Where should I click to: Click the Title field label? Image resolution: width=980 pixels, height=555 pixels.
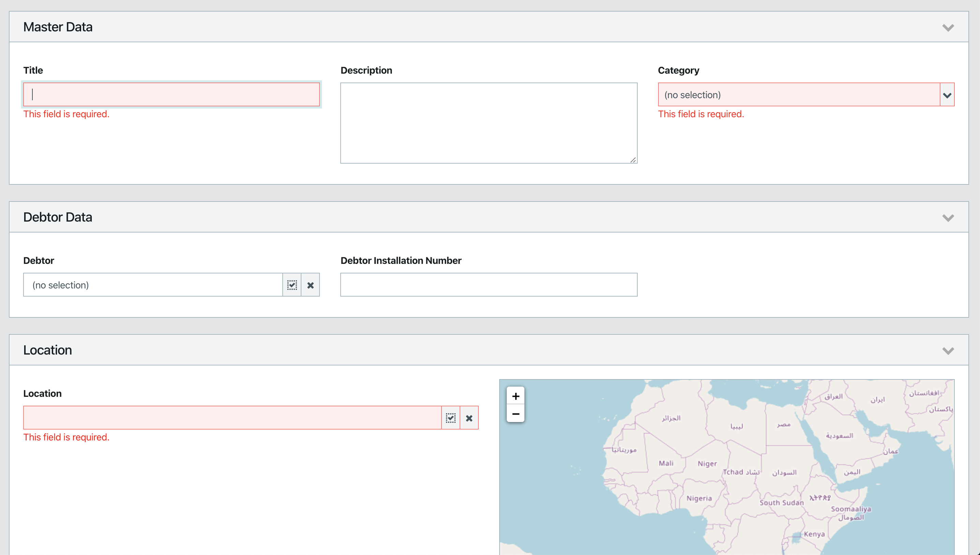[33, 70]
